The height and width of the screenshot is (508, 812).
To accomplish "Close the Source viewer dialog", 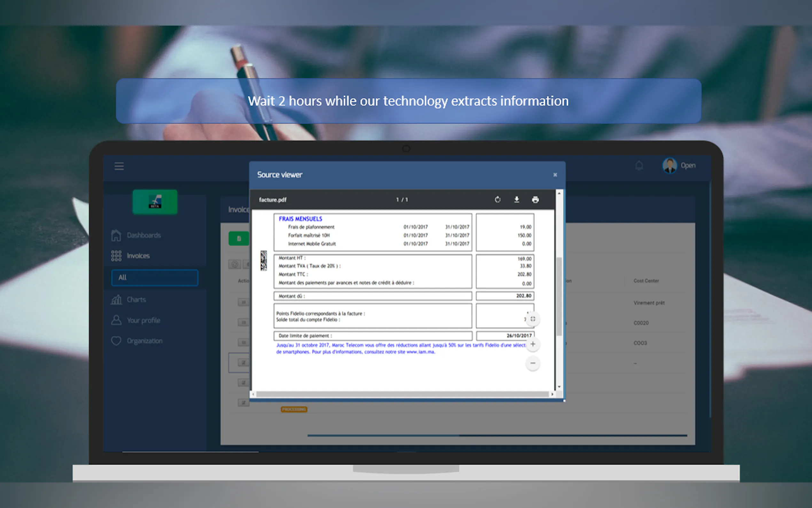I will tap(555, 175).
